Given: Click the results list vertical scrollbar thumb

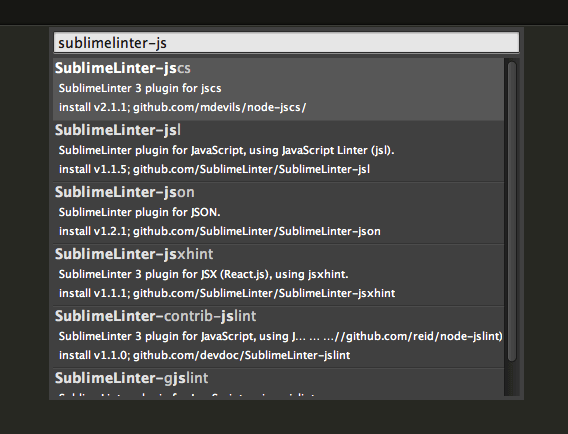Looking at the screenshot, I should [512, 211].
